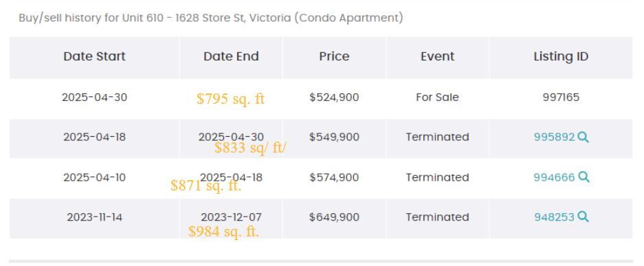This screenshot has width=644, height=266.
Task: Click the Listing ID column header
Action: [561, 56]
